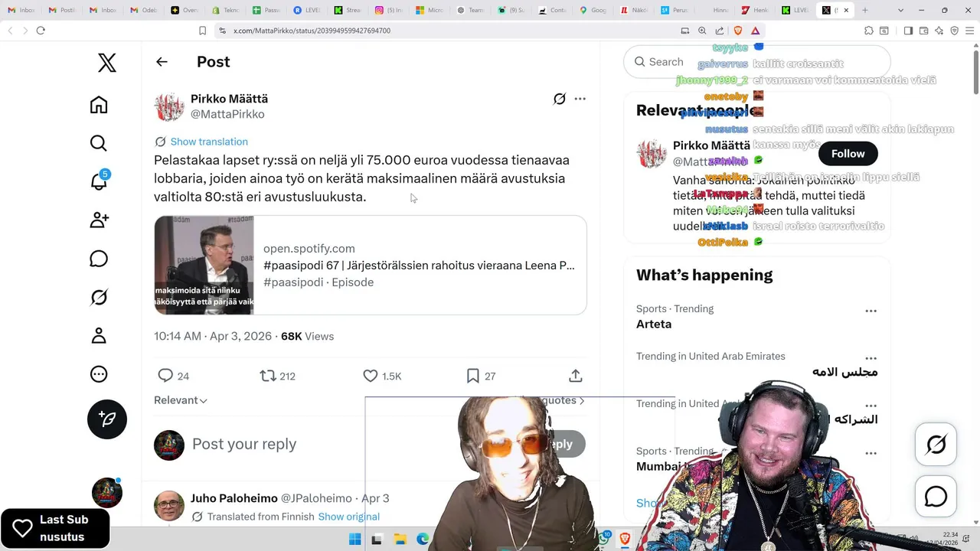
Task: Reload the page in browser toolbar
Action: point(41,31)
